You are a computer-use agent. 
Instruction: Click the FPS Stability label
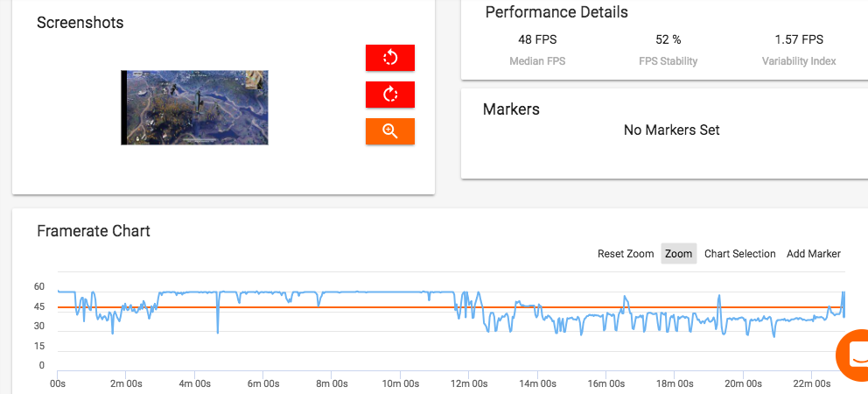coord(668,61)
